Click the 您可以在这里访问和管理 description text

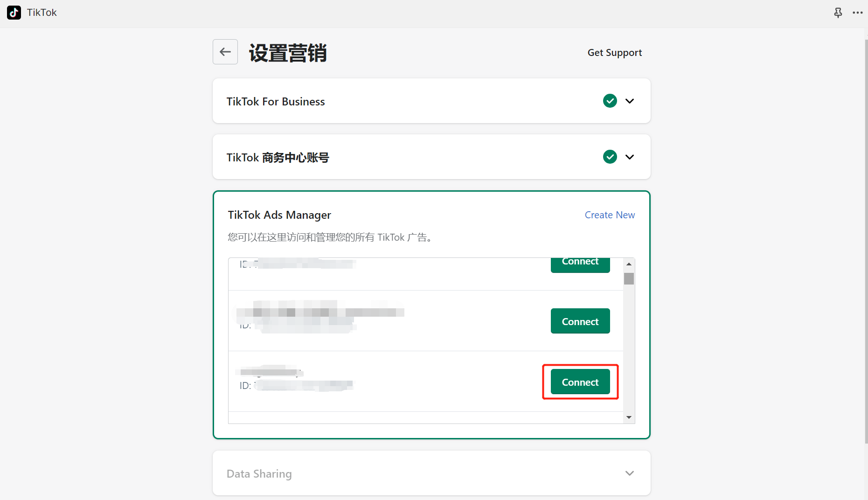click(x=330, y=237)
